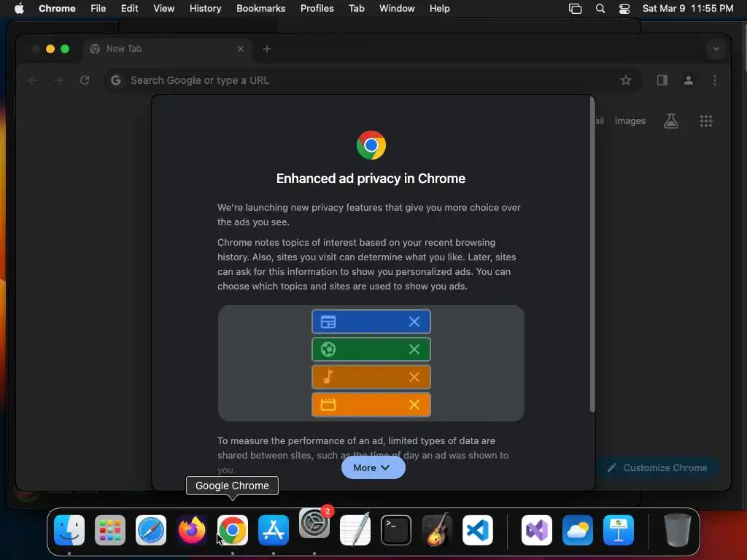Image resolution: width=747 pixels, height=560 pixels.
Task: Launch Firefox from the Dock
Action: (192, 530)
